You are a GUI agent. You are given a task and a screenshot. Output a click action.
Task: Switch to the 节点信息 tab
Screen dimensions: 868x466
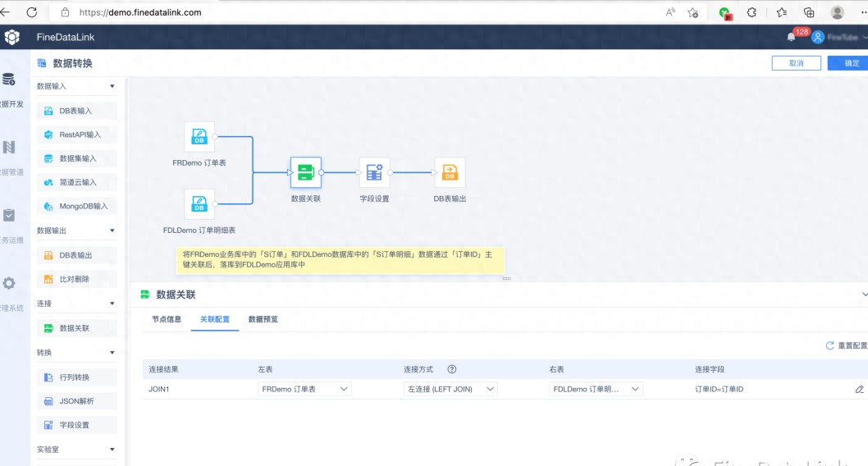pos(166,319)
